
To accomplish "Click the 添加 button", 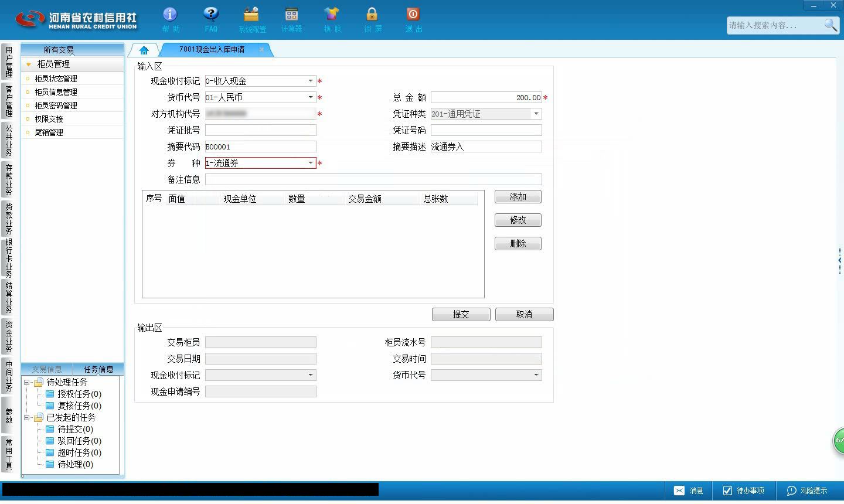I will pos(518,197).
